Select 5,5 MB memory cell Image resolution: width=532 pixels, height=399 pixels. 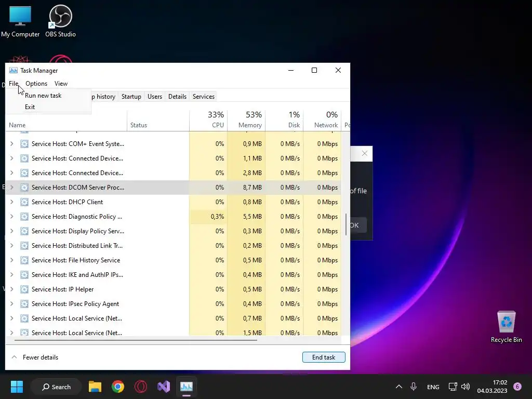tap(246, 217)
